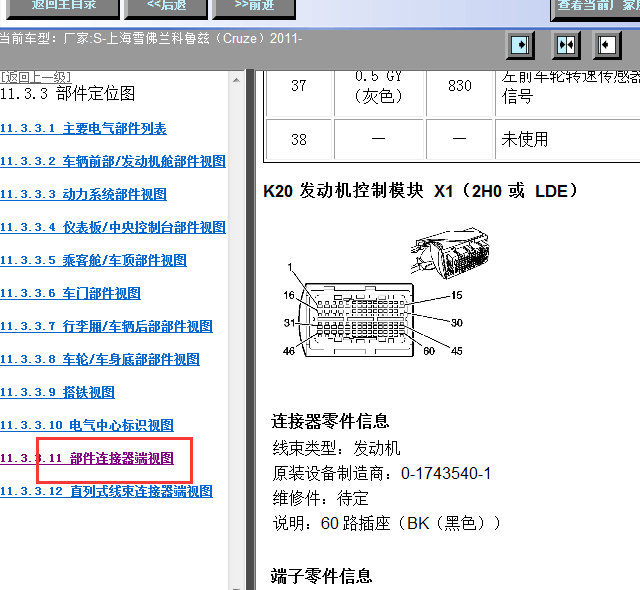Open 11.3.3.8 车轮/车身底部部件视图
The width and height of the screenshot is (640, 590).
pos(100,359)
